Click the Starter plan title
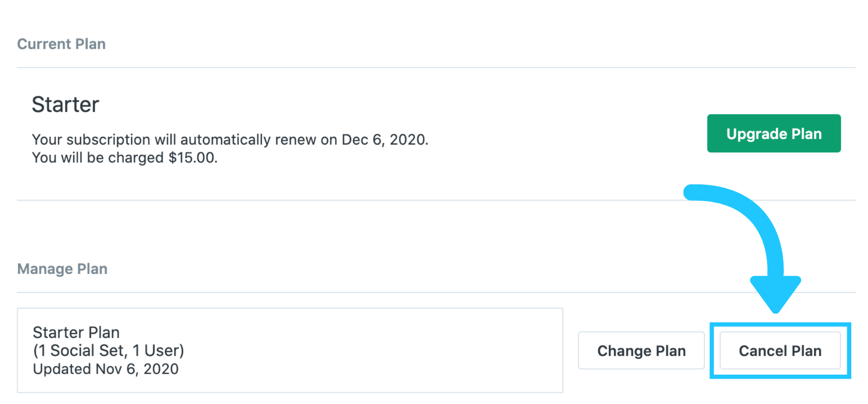Viewport: 868px width, 404px height. 66,105
